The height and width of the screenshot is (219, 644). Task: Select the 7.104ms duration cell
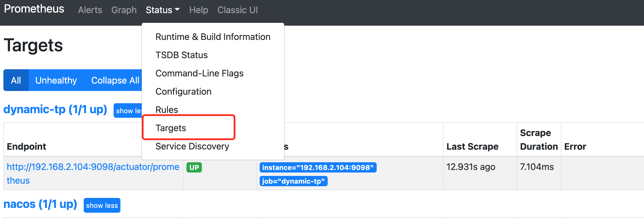539,173
